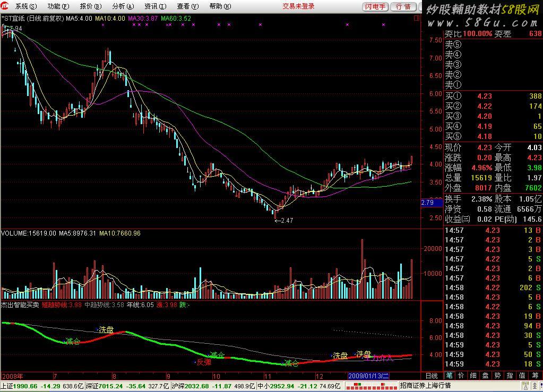
Task: Open the 分析(A) menu
Action: click(123, 6)
